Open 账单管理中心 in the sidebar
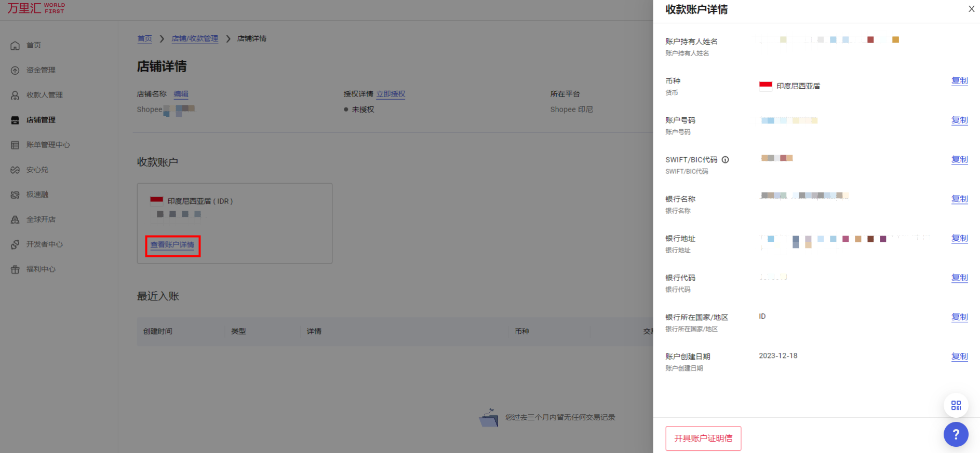Image resolution: width=980 pixels, height=453 pixels. pos(48,145)
